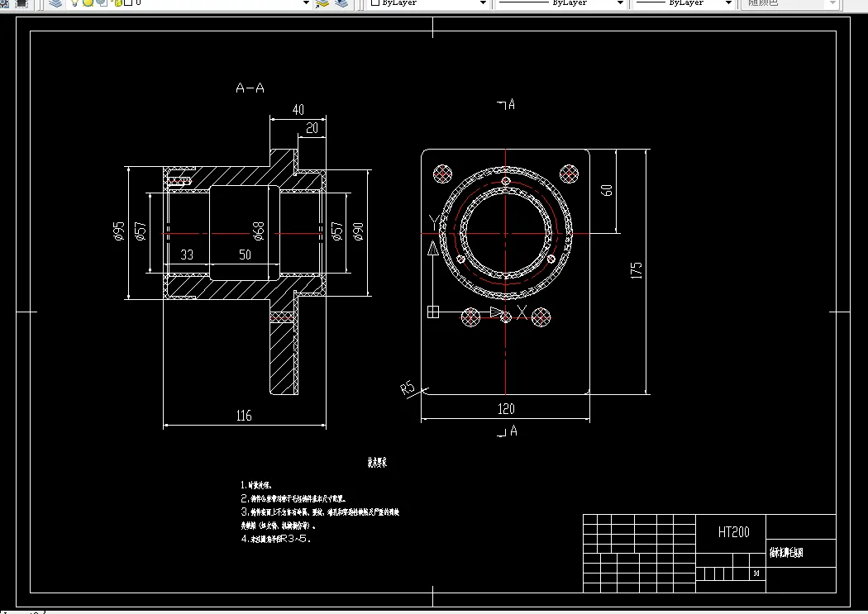
Task: Select the ø90 diameter dimension
Action: click(358, 231)
